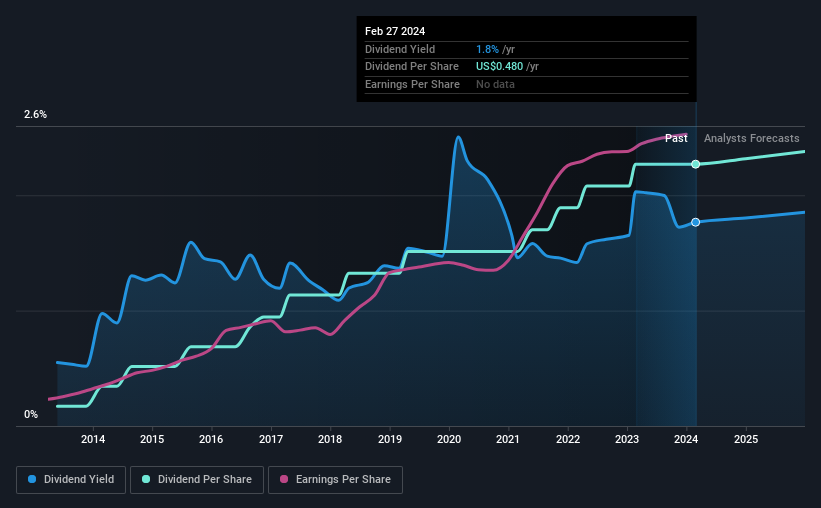The width and height of the screenshot is (821, 508).
Task: Click the teal Dividend Per Share legend dot
Action: 146,479
